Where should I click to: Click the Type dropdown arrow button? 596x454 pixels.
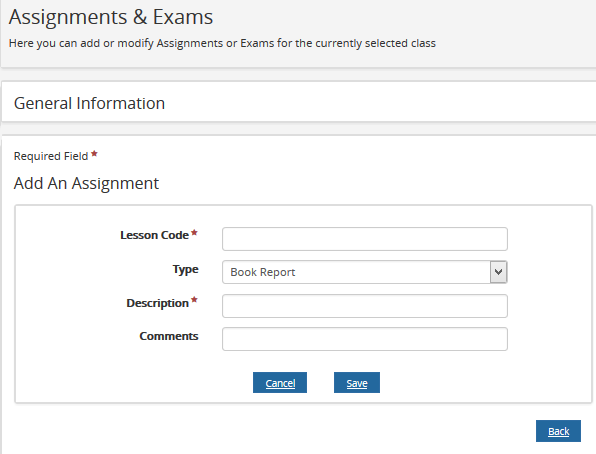tap(498, 272)
